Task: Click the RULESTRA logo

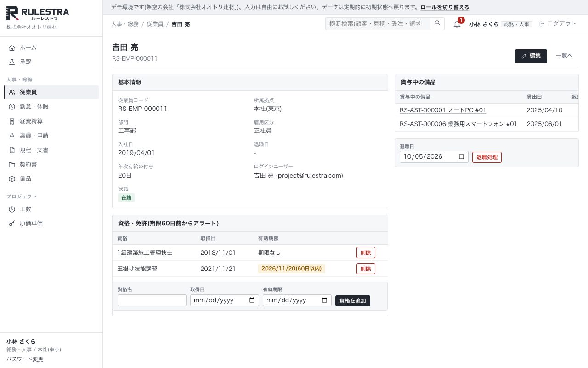Action: pyautogui.click(x=38, y=14)
